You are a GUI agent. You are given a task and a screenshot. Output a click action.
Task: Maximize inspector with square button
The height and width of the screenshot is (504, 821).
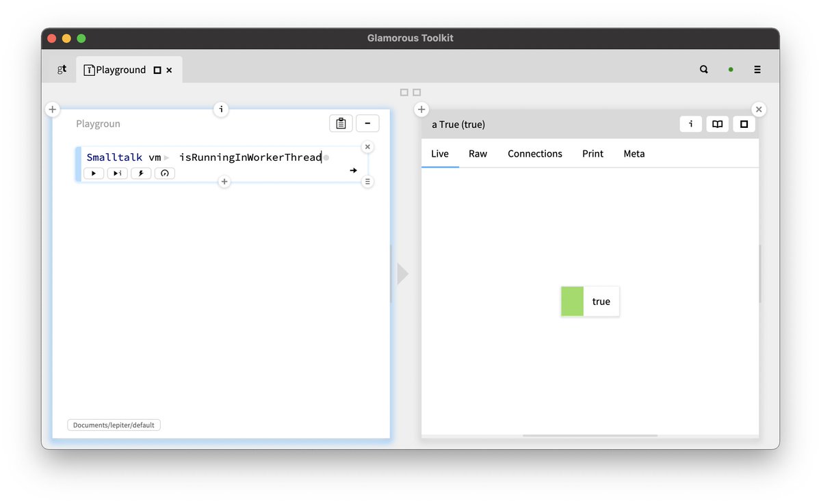point(744,124)
